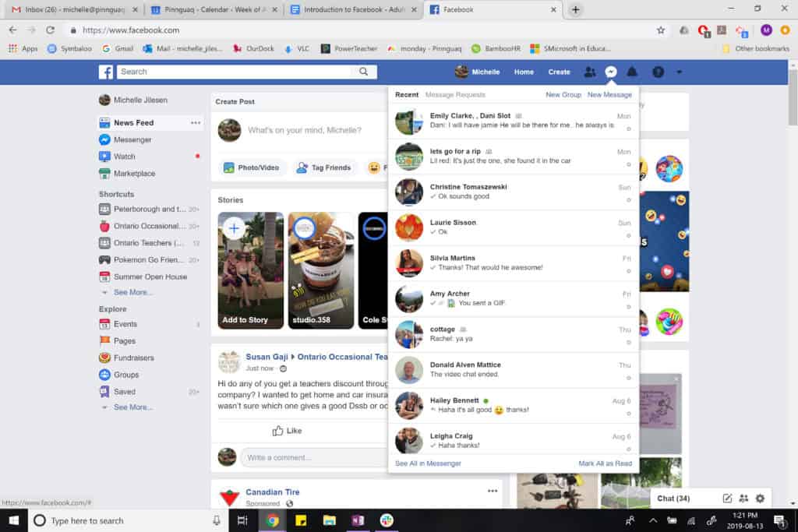Open the studio.358 story
The image size is (798, 532).
(320, 270)
